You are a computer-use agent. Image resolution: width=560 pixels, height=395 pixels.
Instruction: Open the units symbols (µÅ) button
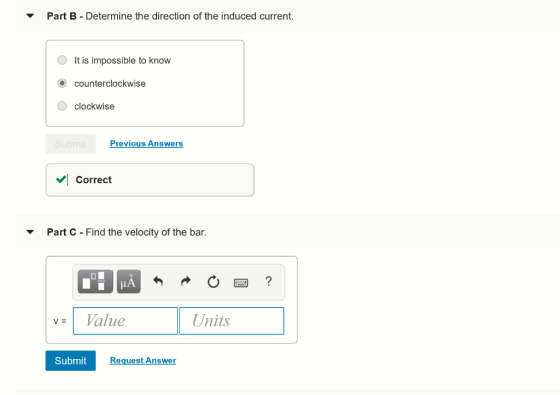pos(129,281)
